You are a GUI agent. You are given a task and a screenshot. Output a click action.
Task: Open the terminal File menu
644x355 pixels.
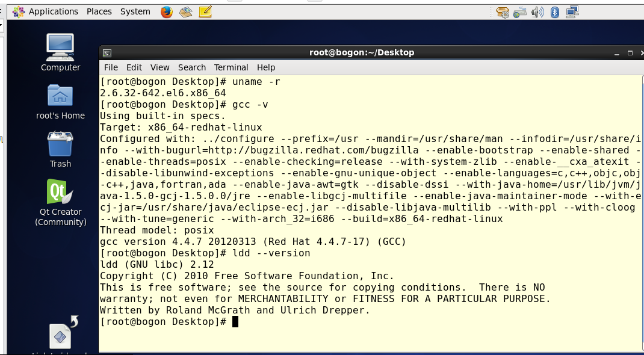coord(111,67)
